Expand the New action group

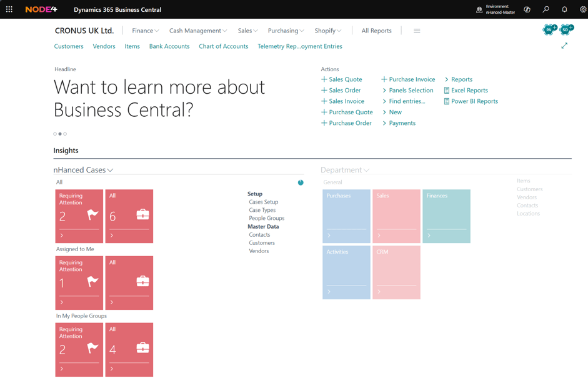click(x=392, y=112)
